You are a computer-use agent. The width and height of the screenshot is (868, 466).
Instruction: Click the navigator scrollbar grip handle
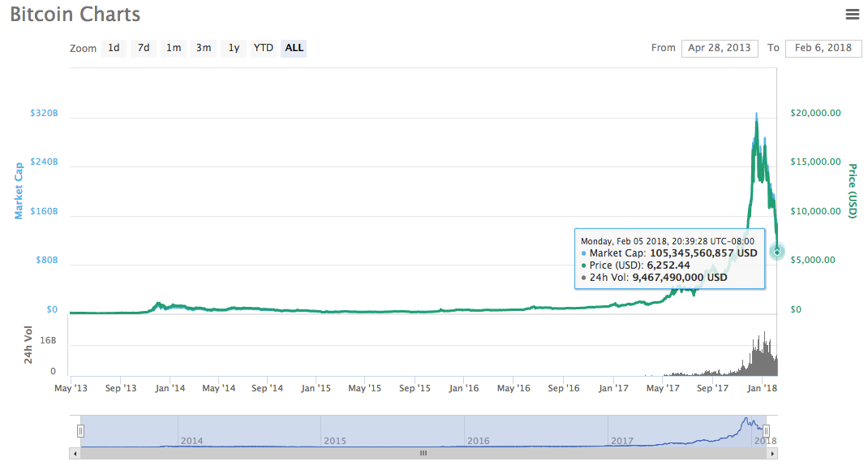(423, 453)
